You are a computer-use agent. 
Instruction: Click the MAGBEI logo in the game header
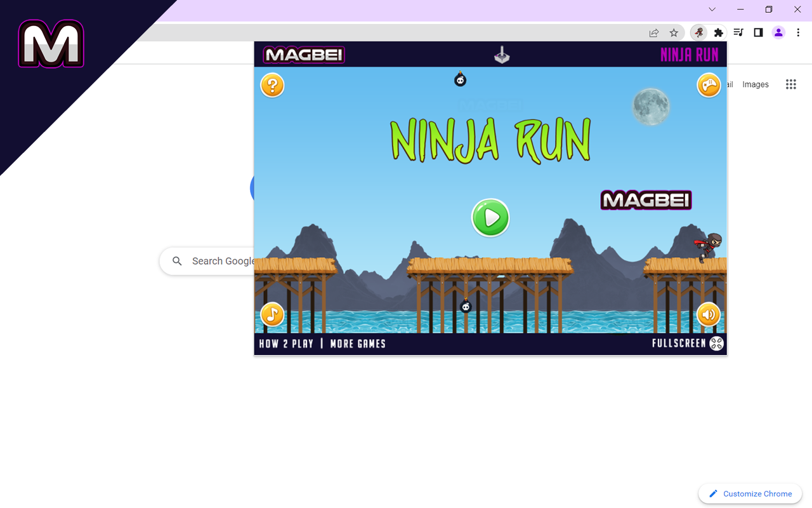303,55
